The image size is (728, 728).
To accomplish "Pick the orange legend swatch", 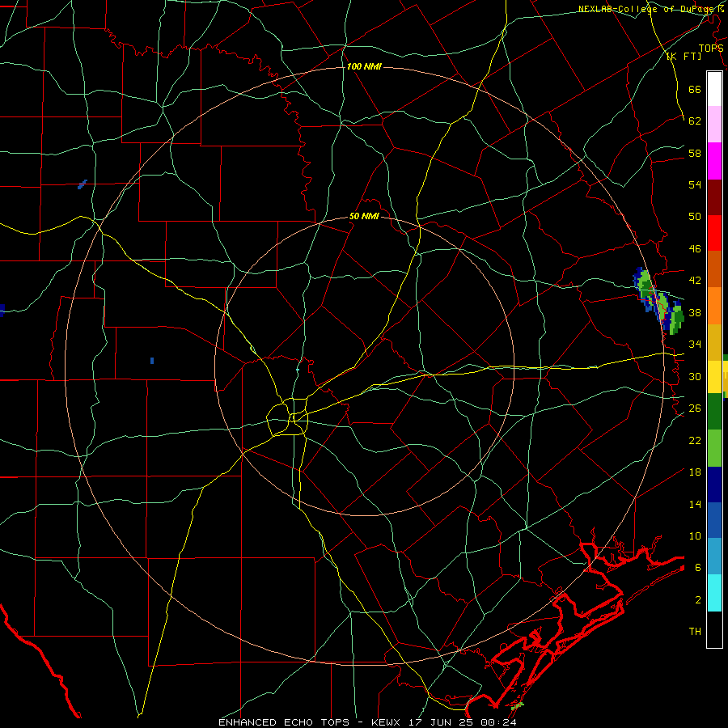I will coord(714,306).
